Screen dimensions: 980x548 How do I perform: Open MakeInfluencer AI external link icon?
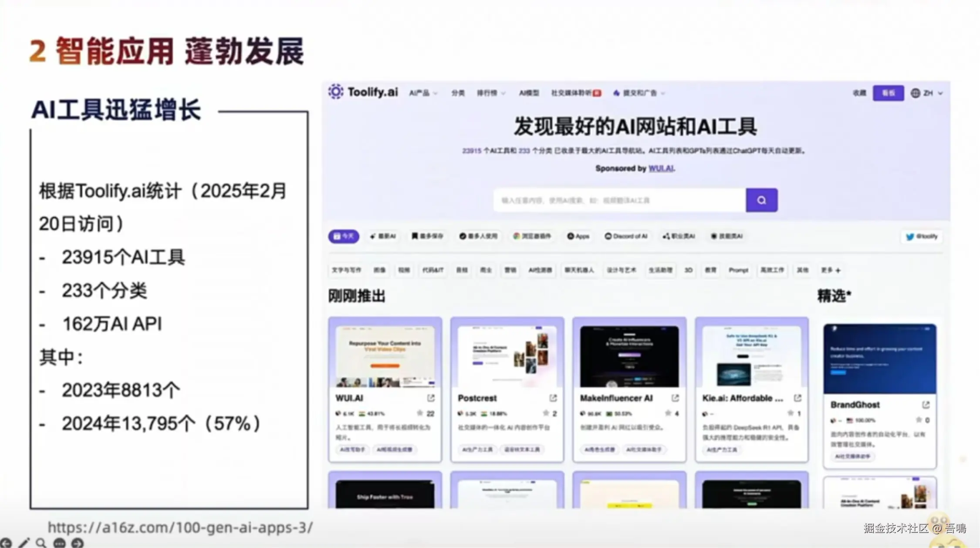coord(676,398)
